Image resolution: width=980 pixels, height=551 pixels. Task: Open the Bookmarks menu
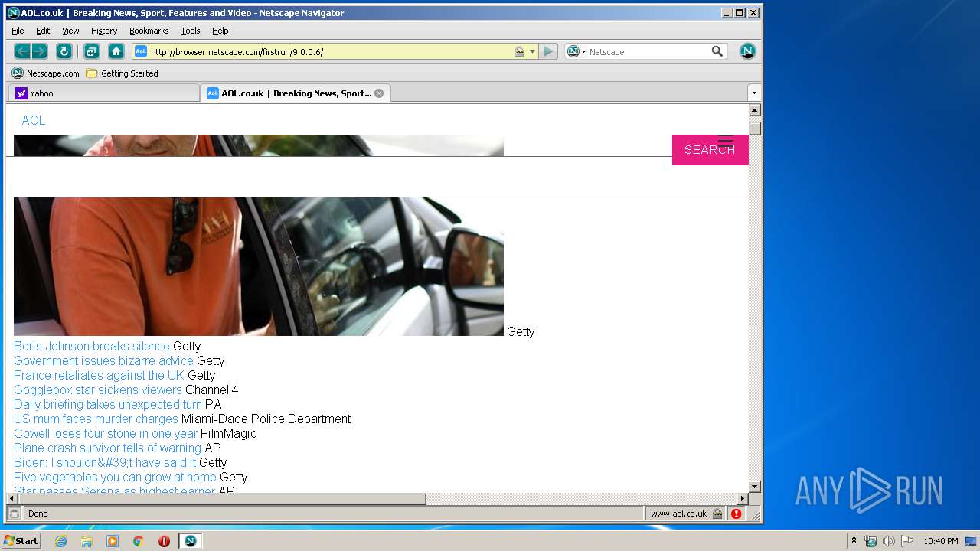(x=149, y=31)
